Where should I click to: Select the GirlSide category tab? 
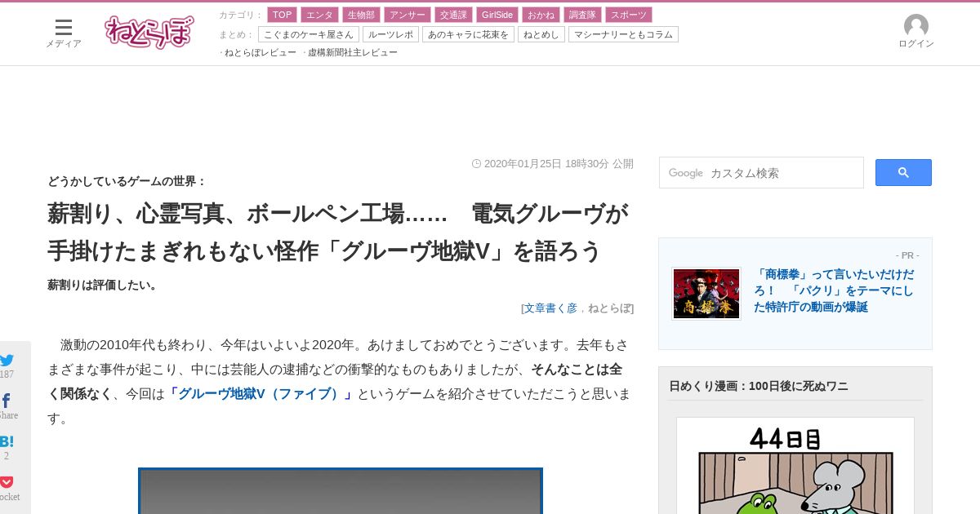click(x=497, y=15)
